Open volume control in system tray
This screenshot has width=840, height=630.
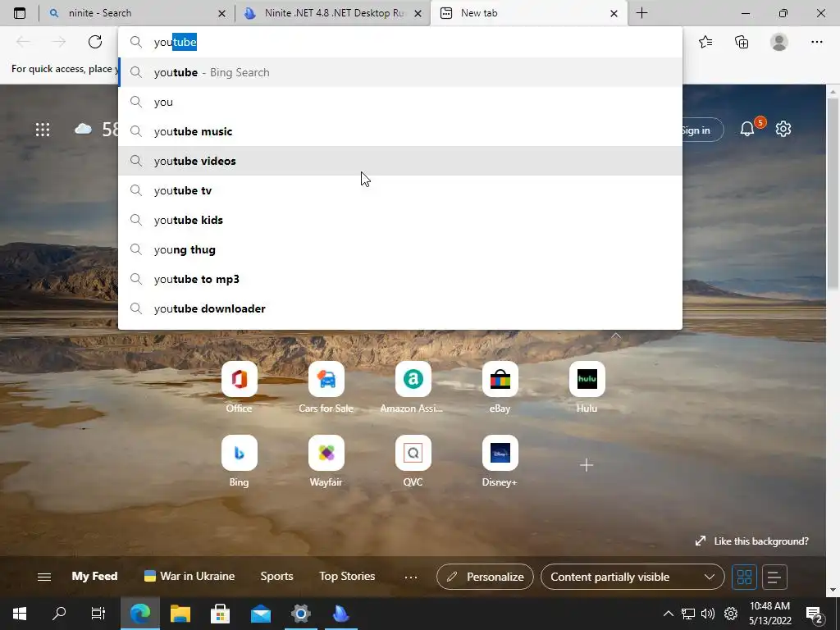point(708,614)
